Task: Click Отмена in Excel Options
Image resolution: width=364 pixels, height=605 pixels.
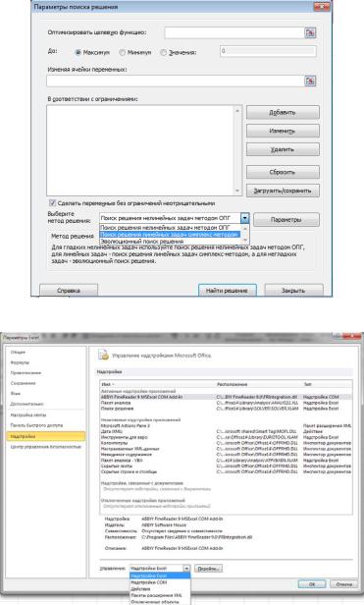Action: [343, 584]
